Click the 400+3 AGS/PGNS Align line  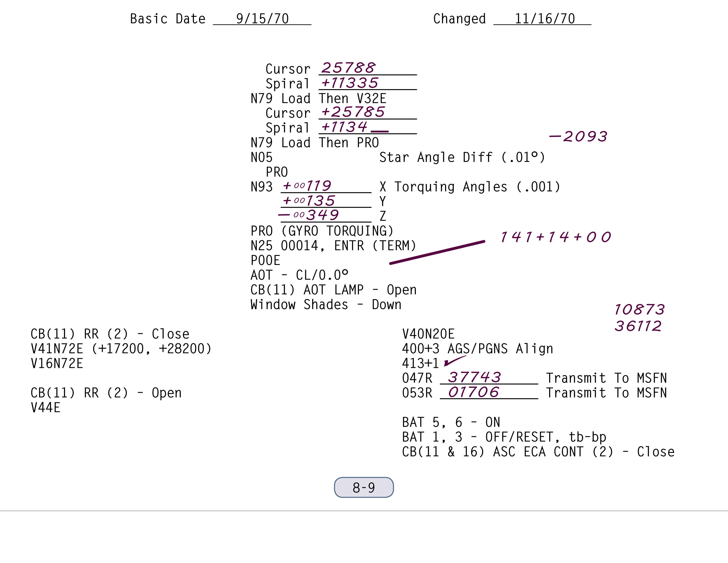pos(477,349)
